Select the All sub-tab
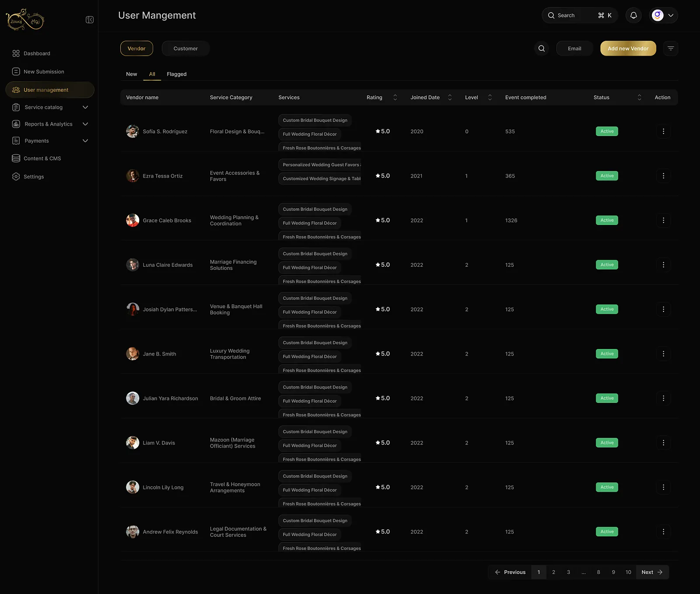This screenshot has height=594, width=700. click(x=152, y=74)
